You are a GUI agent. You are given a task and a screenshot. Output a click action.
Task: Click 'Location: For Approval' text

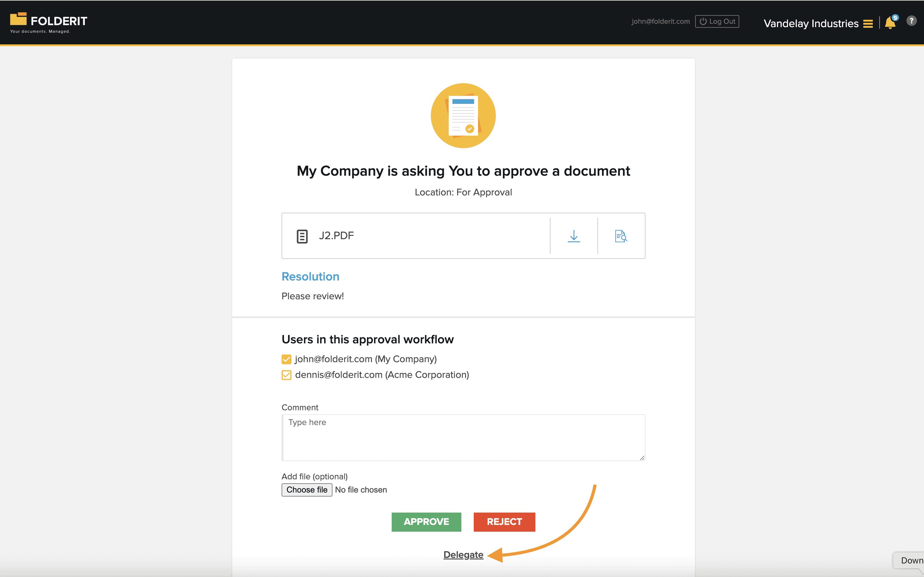pyautogui.click(x=463, y=192)
